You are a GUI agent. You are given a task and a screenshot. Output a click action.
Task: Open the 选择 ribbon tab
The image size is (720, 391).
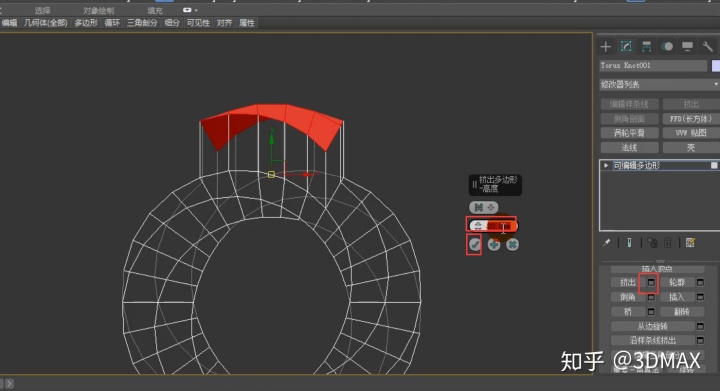[43, 10]
